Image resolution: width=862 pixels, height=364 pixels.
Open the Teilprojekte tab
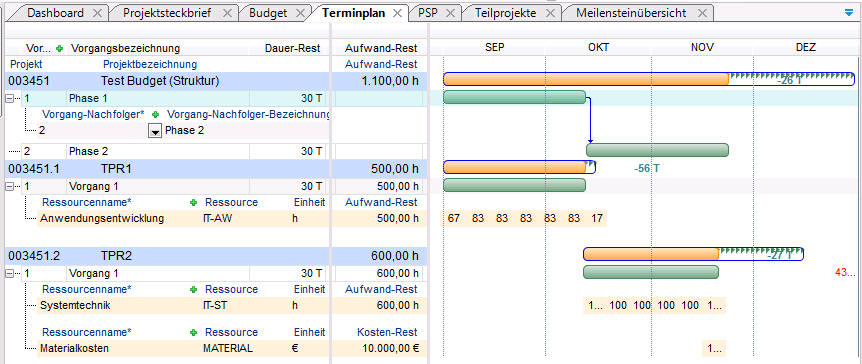pos(506,13)
